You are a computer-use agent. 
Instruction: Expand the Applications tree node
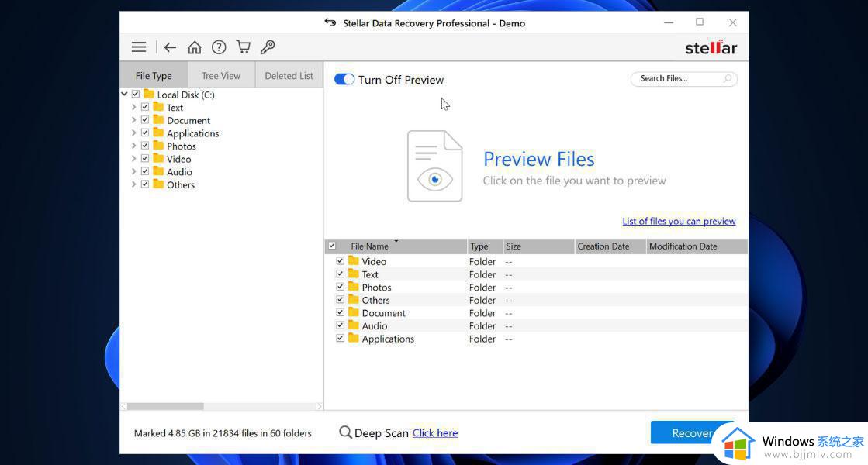pos(133,133)
